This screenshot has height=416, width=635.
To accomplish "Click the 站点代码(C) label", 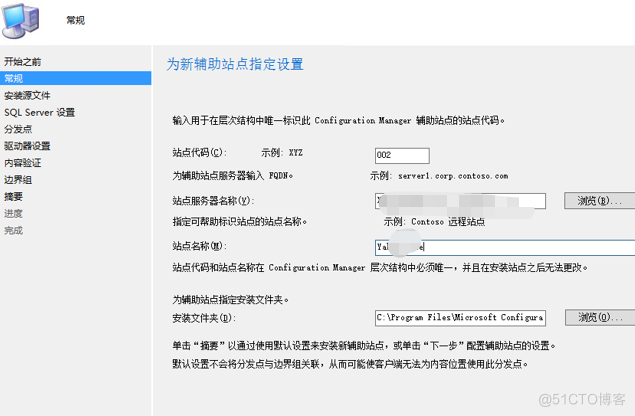I will [x=199, y=153].
